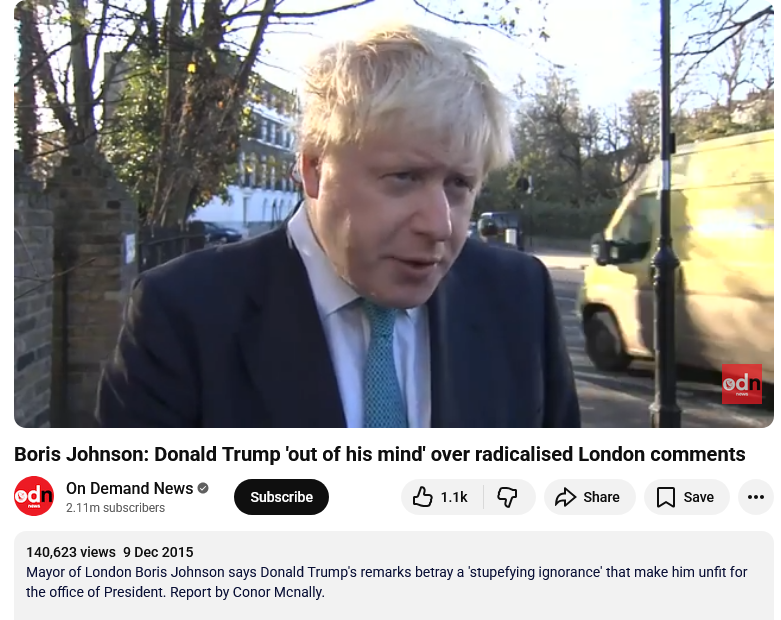This screenshot has width=781, height=620.
Task: Click the Report by Conor Mcnally description text
Action: (247, 592)
